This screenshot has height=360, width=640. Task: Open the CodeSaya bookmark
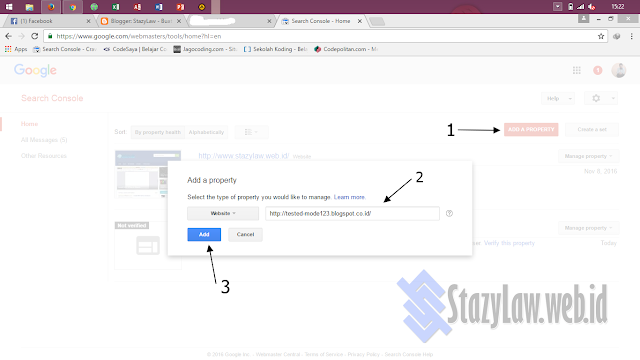point(135,49)
